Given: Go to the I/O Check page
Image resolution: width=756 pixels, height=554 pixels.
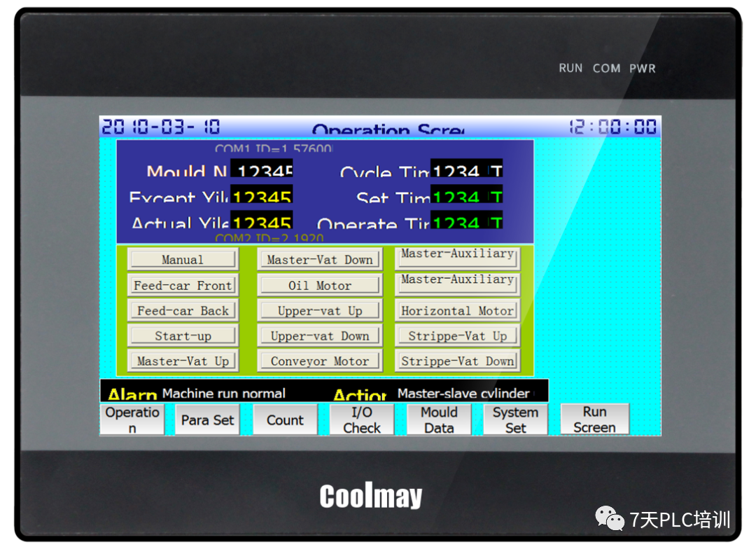Looking at the screenshot, I should [x=362, y=420].
